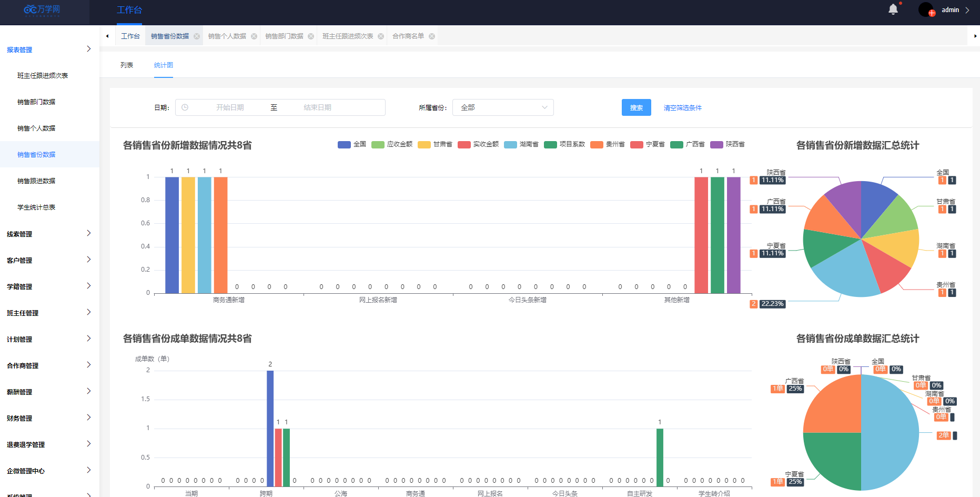The height and width of the screenshot is (497, 980).
Task: Close the 销售个人数据 tab
Action: (254, 36)
